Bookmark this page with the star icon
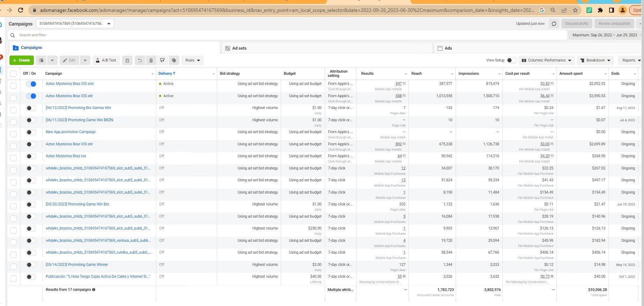 [575, 10]
